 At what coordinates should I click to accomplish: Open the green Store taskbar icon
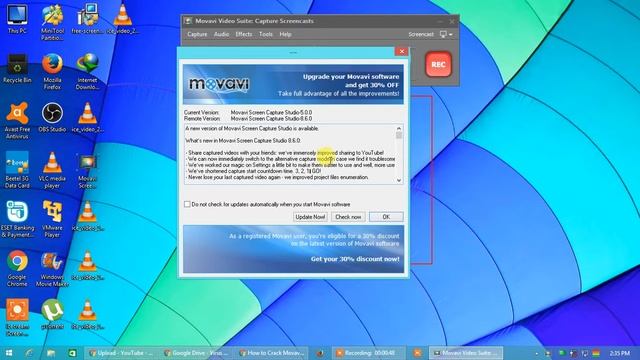[72, 353]
